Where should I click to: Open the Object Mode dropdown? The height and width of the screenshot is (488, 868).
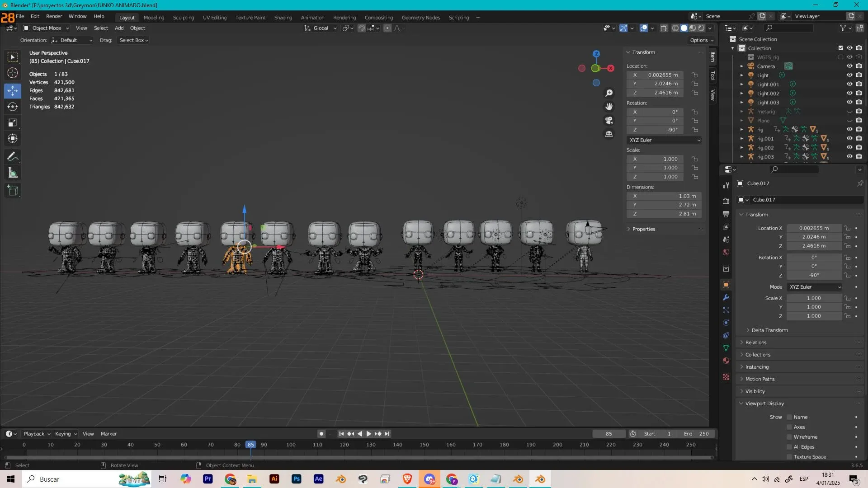coord(46,28)
